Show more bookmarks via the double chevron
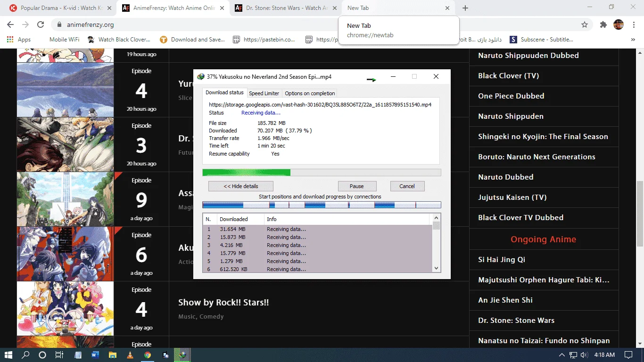 (x=633, y=40)
